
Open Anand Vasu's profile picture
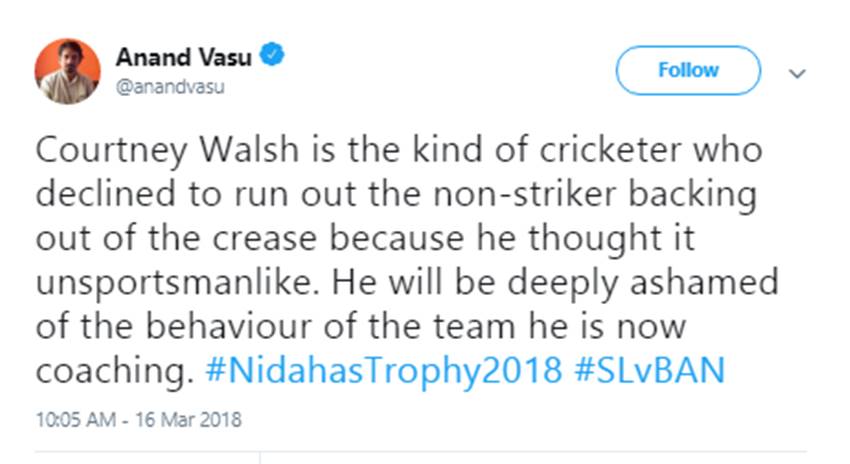tap(68, 71)
